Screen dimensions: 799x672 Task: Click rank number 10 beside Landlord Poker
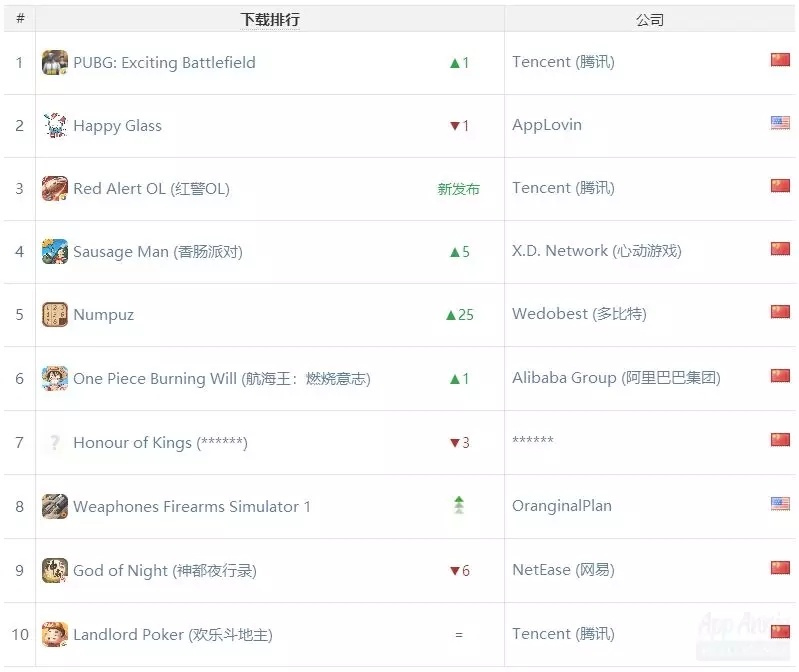(20, 635)
